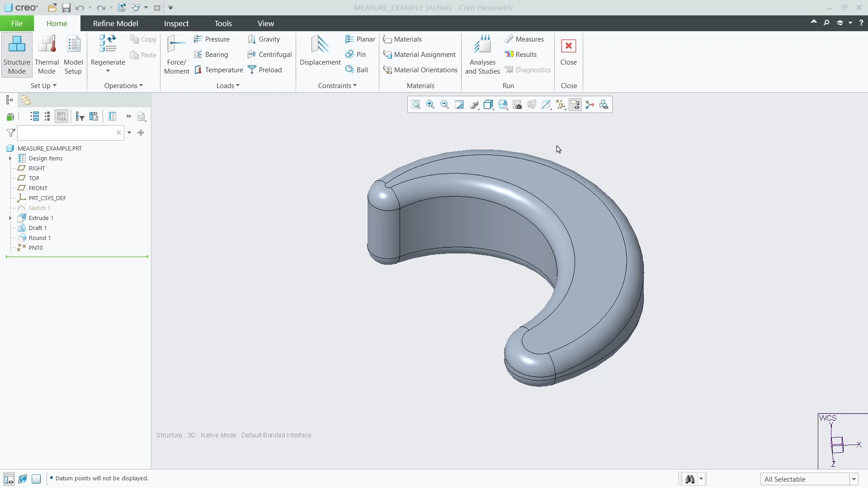Viewport: 868px width, 488px height.
Task: Open Measures in the Run group
Action: pyautogui.click(x=524, y=39)
